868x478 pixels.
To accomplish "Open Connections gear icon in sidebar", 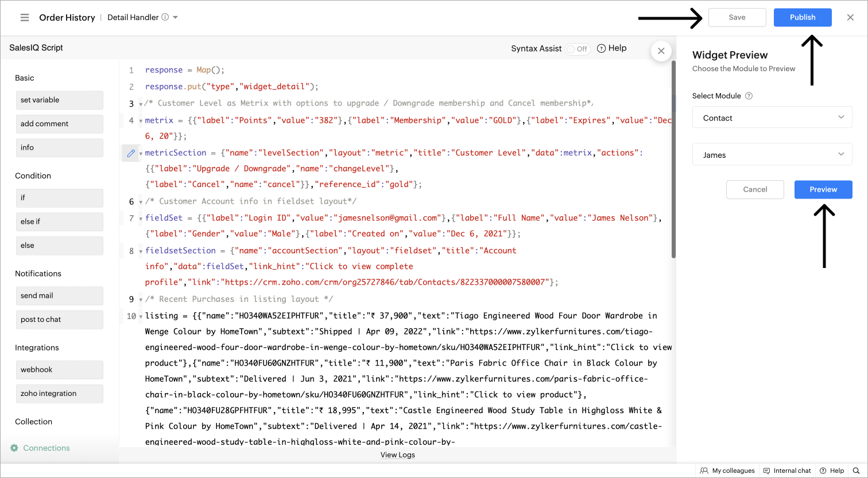I will tap(14, 448).
